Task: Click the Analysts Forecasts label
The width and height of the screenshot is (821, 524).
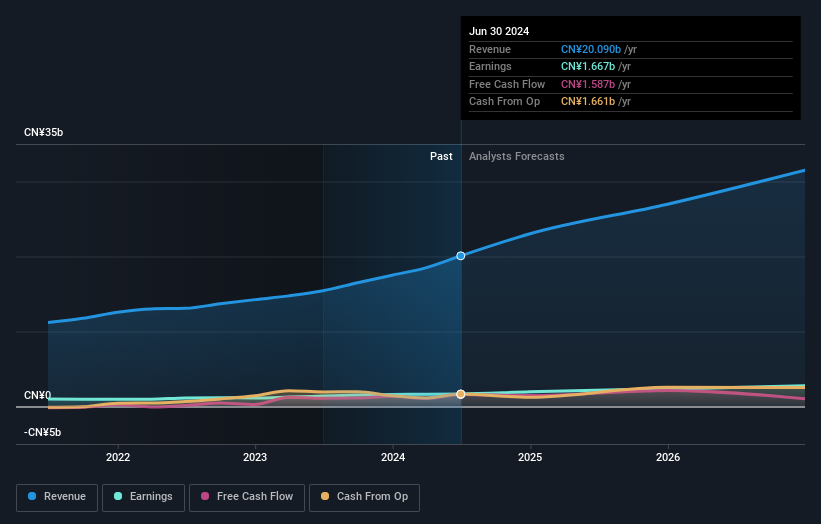Action: [517, 157]
